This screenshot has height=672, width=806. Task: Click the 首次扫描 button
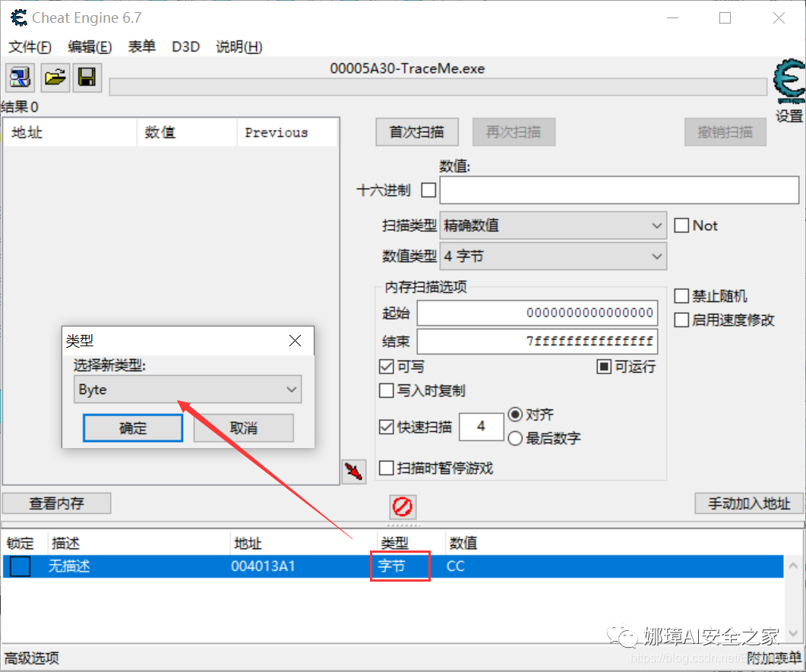417,132
